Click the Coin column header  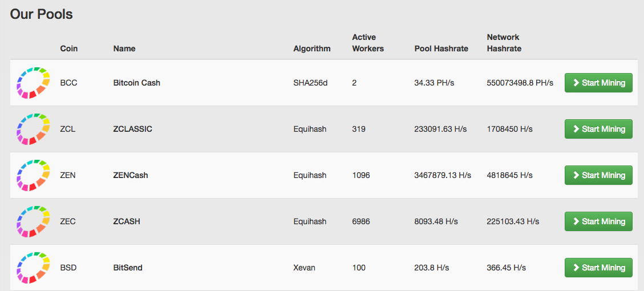[68, 48]
